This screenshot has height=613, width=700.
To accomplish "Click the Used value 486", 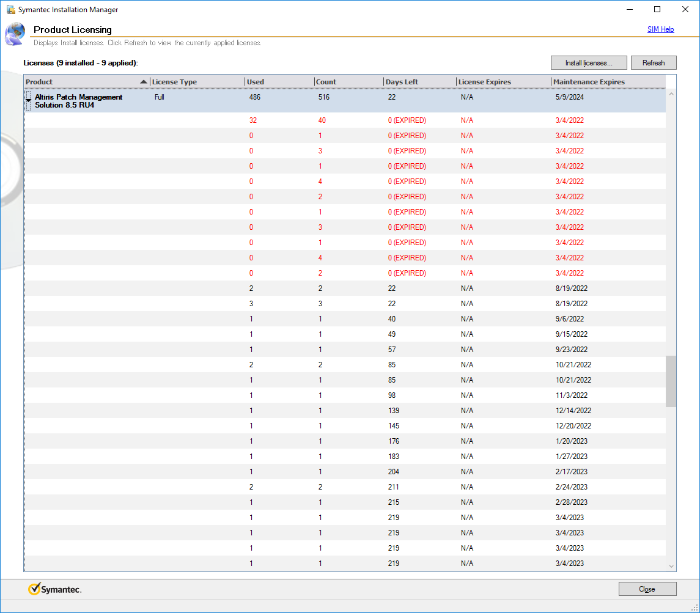I will pos(255,97).
